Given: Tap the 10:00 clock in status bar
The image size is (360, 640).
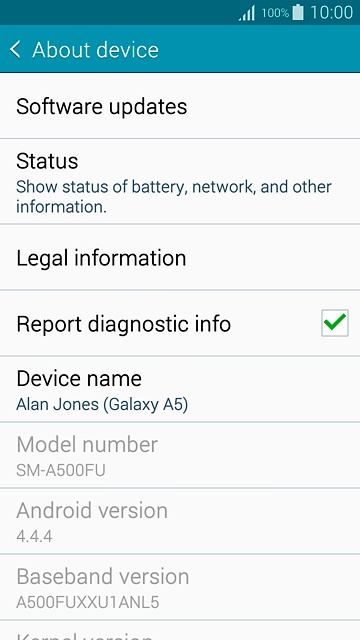Looking at the screenshot, I should click(x=331, y=13).
